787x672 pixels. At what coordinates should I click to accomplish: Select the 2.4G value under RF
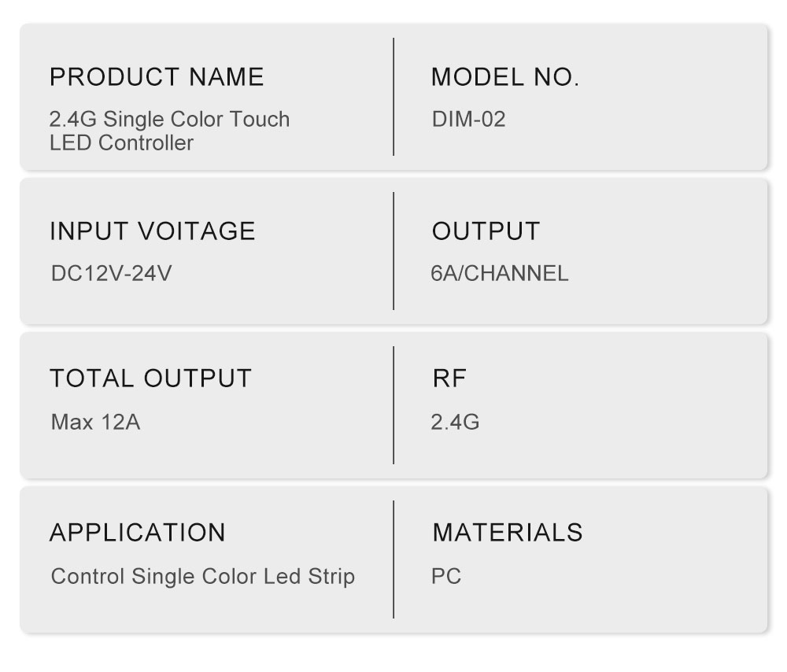coord(455,423)
